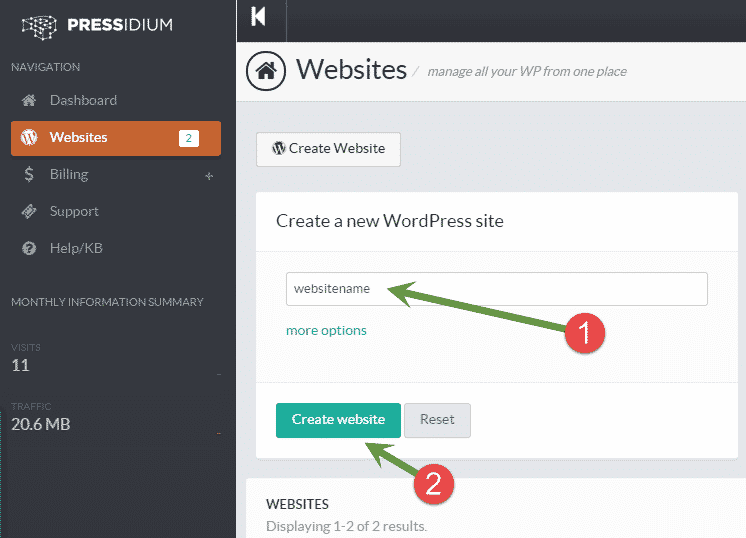Click the WEBSITES list heading
This screenshot has width=746, height=538.
pos(297,504)
